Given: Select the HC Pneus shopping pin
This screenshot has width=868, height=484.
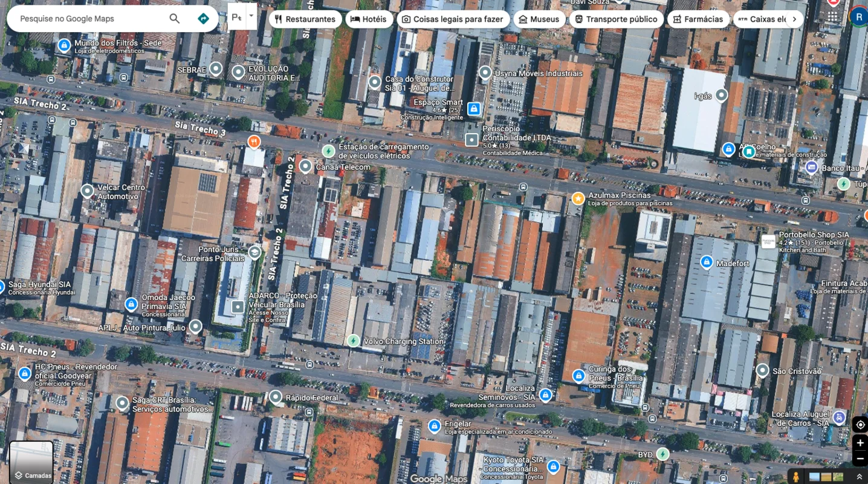Looking at the screenshot, I should click(25, 373).
